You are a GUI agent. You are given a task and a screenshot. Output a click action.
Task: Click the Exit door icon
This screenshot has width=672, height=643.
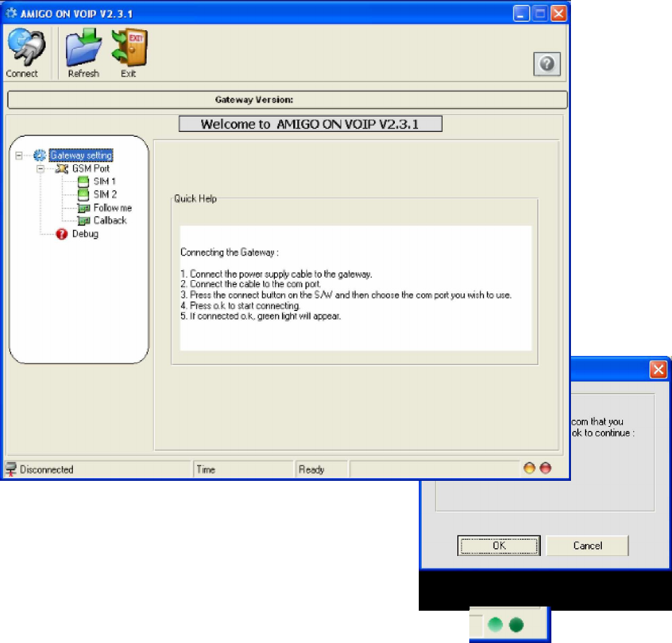(x=129, y=47)
